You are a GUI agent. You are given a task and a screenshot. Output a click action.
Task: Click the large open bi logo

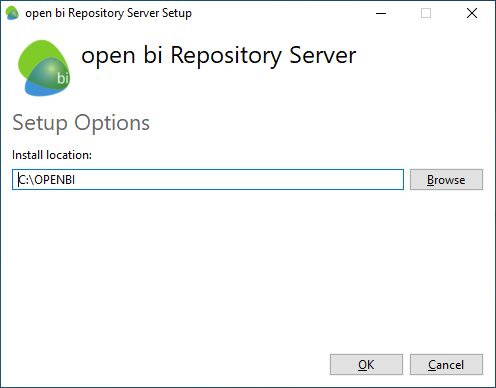pos(44,68)
